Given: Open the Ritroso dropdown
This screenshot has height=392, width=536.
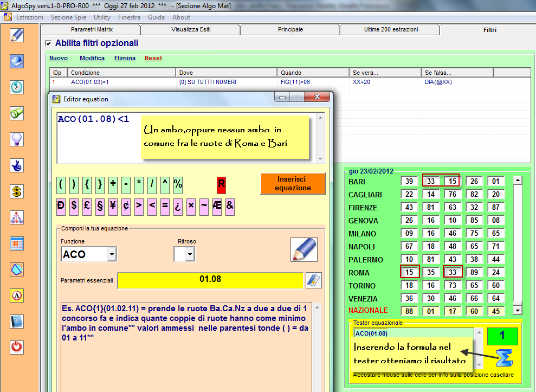Looking at the screenshot, I should coord(190,254).
